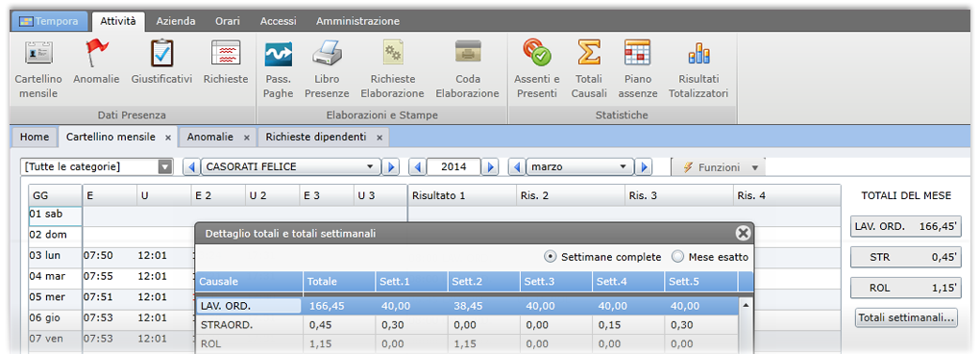
Task: Launch the Pass. Paghe icon
Action: [x=279, y=55]
